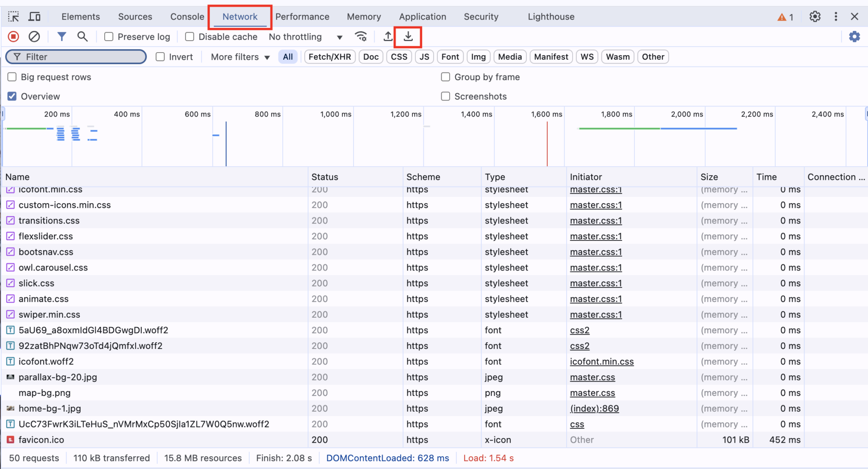The height and width of the screenshot is (469, 868).
Task: Expand the More filters menu
Action: [239, 57]
